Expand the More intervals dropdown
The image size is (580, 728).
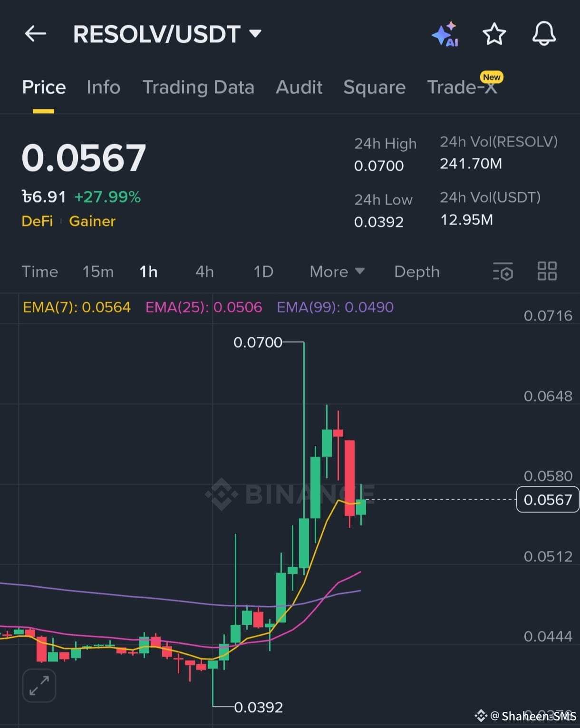coord(337,272)
